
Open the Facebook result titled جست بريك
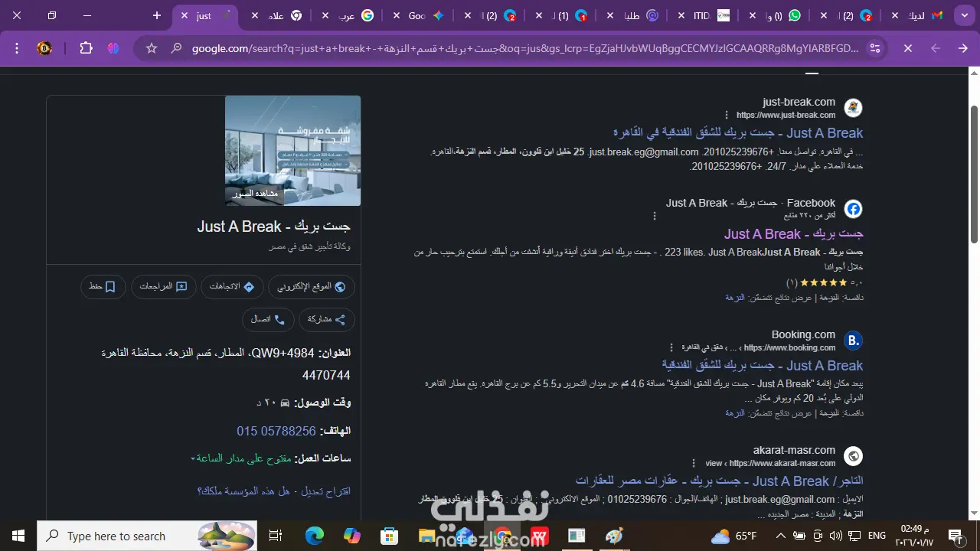coord(794,234)
